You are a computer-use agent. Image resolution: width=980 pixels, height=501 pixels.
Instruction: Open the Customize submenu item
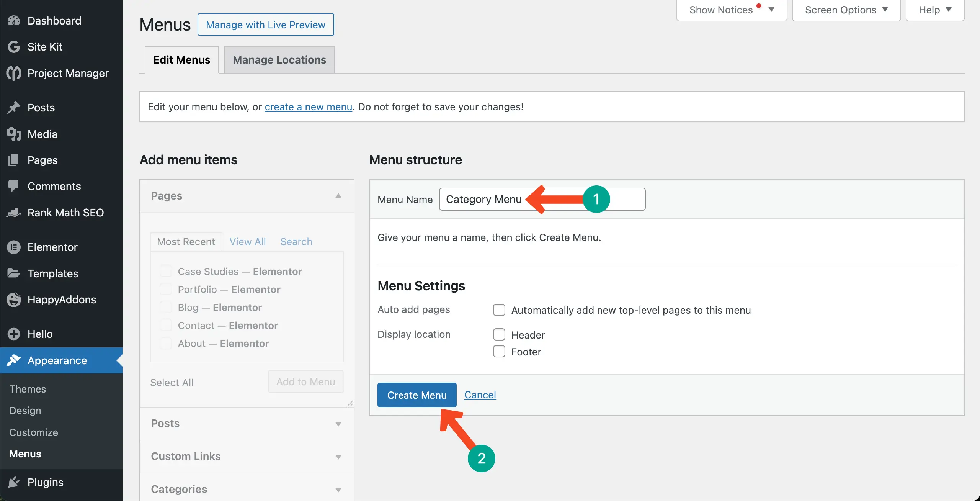pyautogui.click(x=34, y=432)
